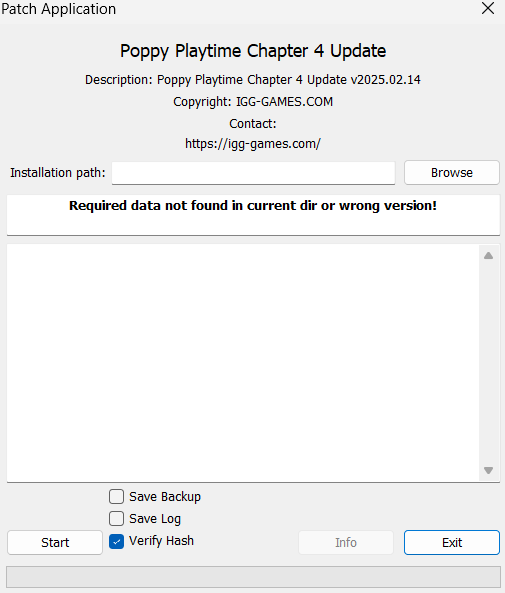This screenshot has height=593, width=505.
Task: Start the patching process
Action: point(55,542)
